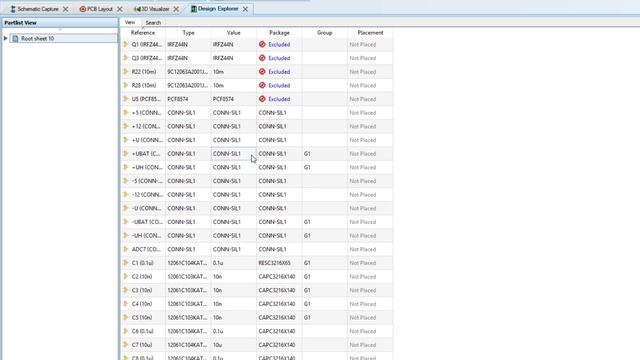Sort by the Type column header
The height and width of the screenshot is (360, 640).
pos(188,33)
